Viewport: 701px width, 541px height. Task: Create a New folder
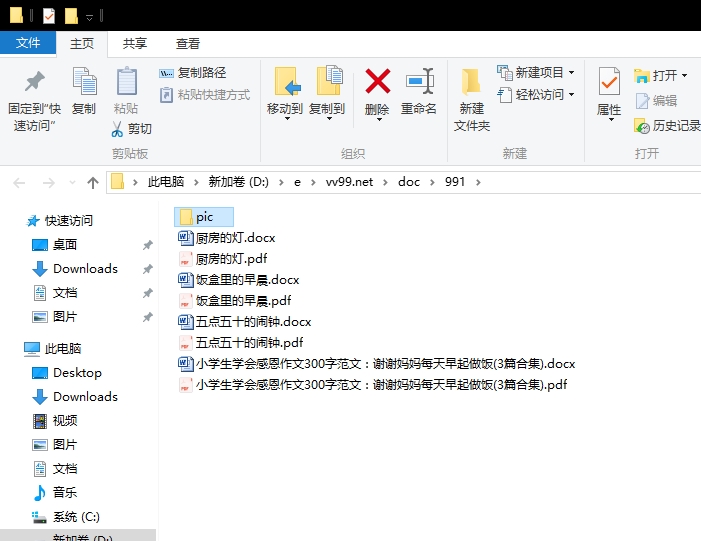click(x=472, y=100)
